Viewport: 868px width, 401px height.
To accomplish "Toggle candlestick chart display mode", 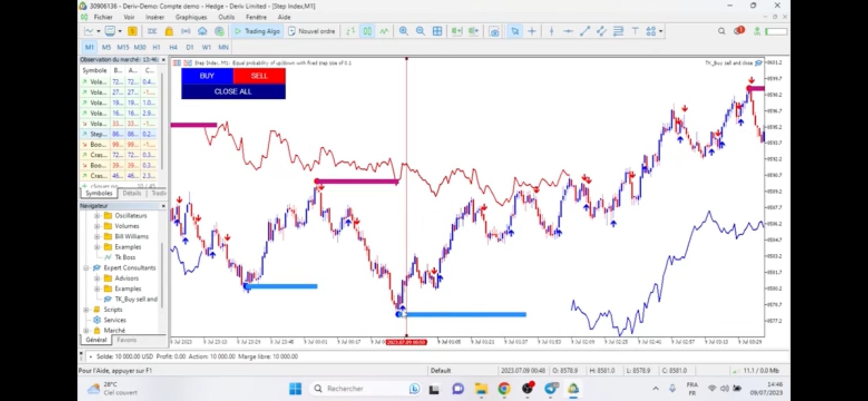I will 367,32.
